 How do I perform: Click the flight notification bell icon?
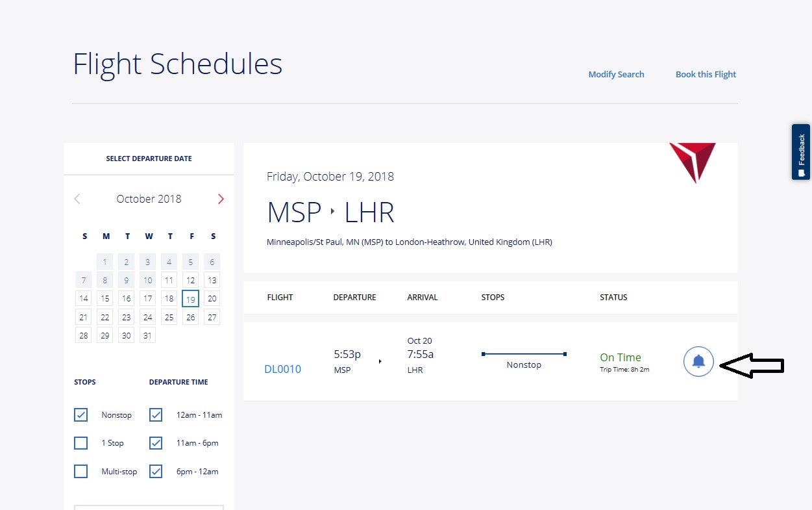click(x=698, y=361)
